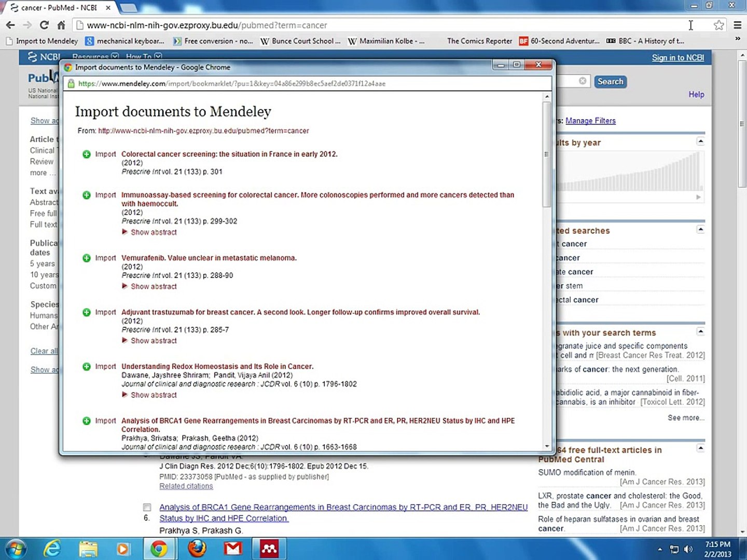Screen dimensions: 747x560
Task: Open Windows Explorer folder in taskbar
Action: coord(88,549)
